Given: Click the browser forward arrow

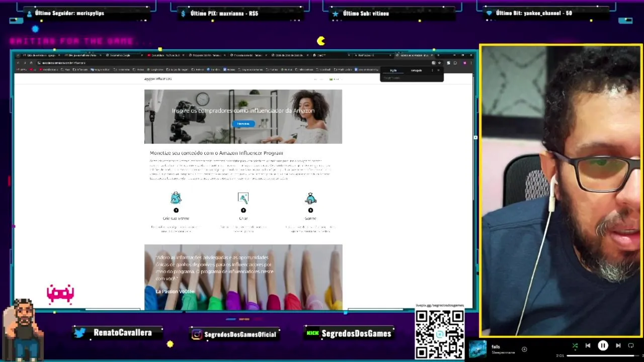Looking at the screenshot, I should pos(25,63).
